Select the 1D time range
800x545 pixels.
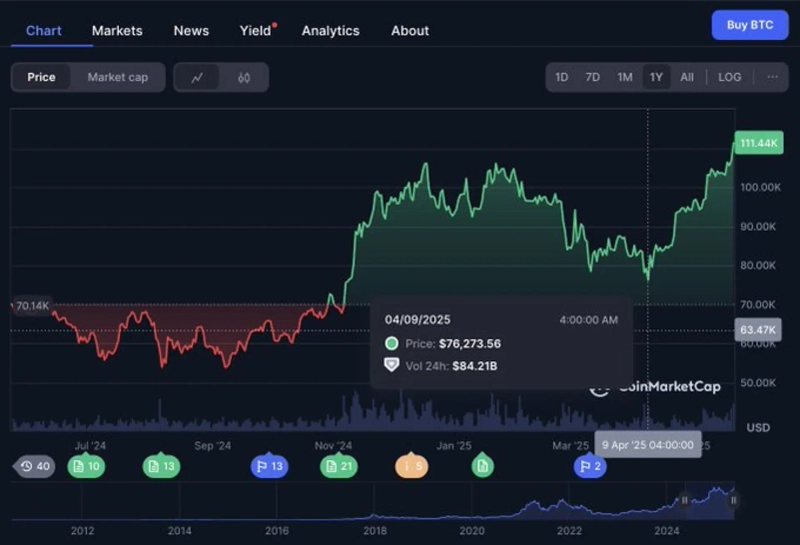(562, 77)
